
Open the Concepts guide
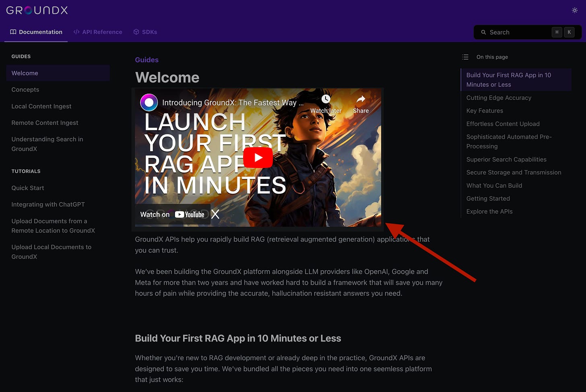[x=25, y=90]
